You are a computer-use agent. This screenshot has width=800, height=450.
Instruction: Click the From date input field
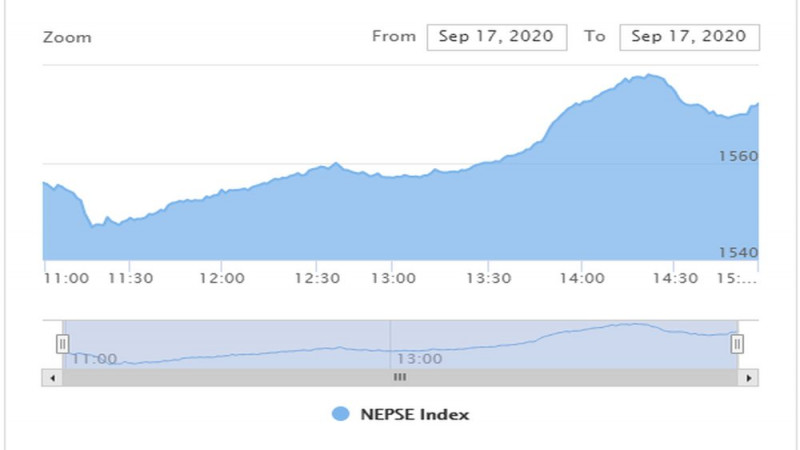pyautogui.click(x=496, y=37)
